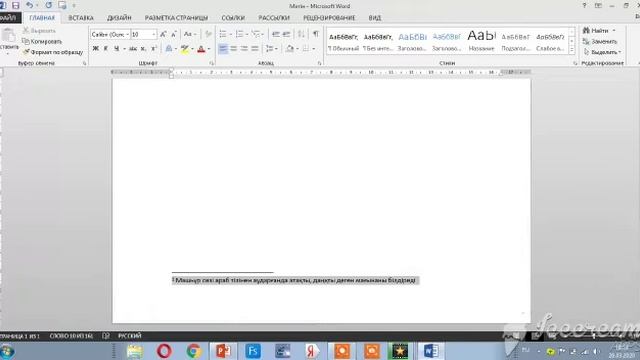Open Chrome from the taskbar
Image resolution: width=640 pixels, height=360 pixels.
click(x=194, y=351)
